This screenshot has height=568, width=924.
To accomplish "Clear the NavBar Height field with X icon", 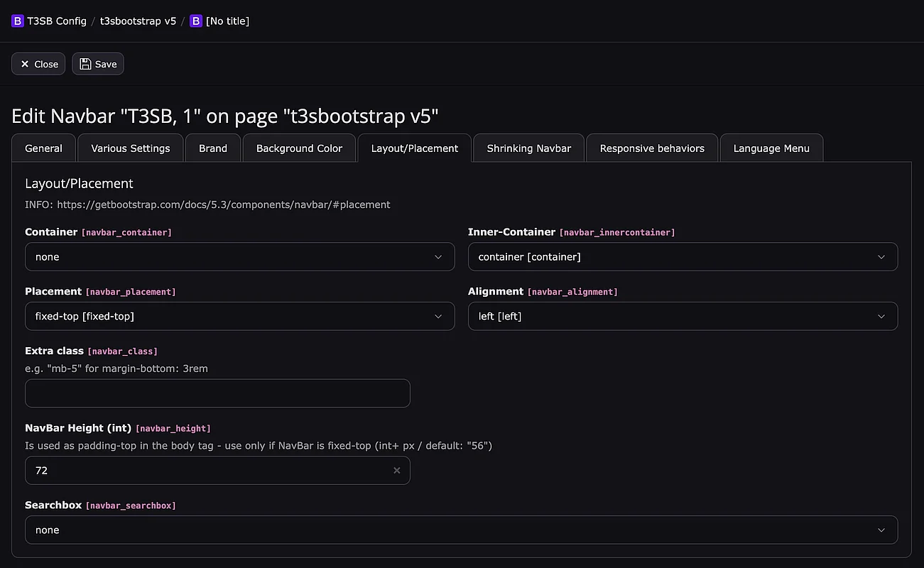I will tap(397, 471).
